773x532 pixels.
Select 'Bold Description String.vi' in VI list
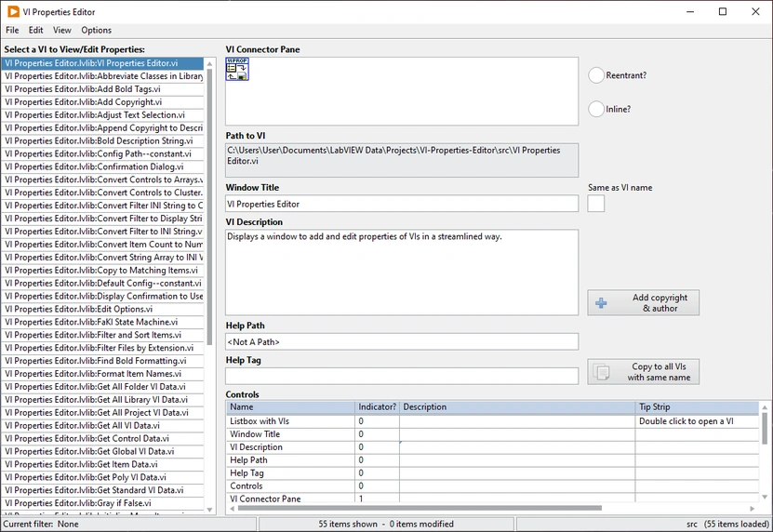(x=102, y=141)
